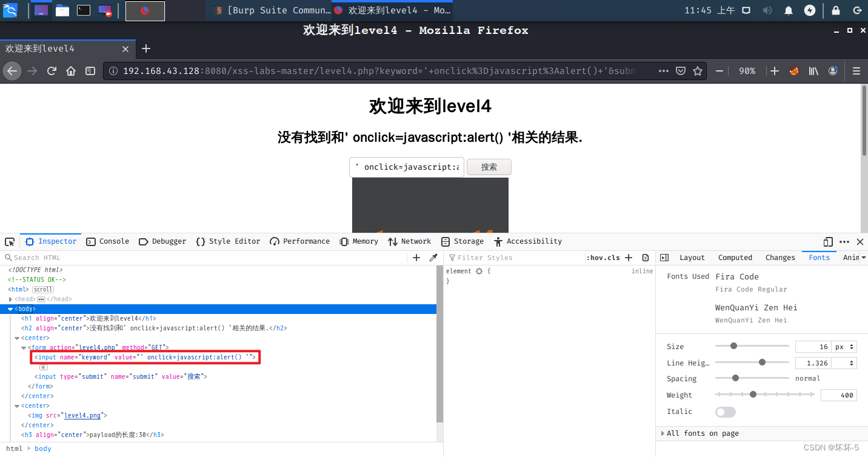
Task: Save the page to Pocket
Action: pos(681,71)
